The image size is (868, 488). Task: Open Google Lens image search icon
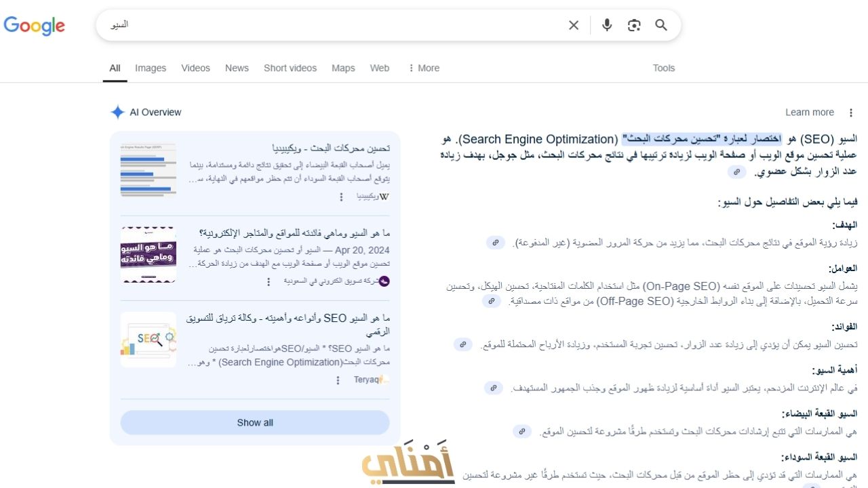[634, 25]
